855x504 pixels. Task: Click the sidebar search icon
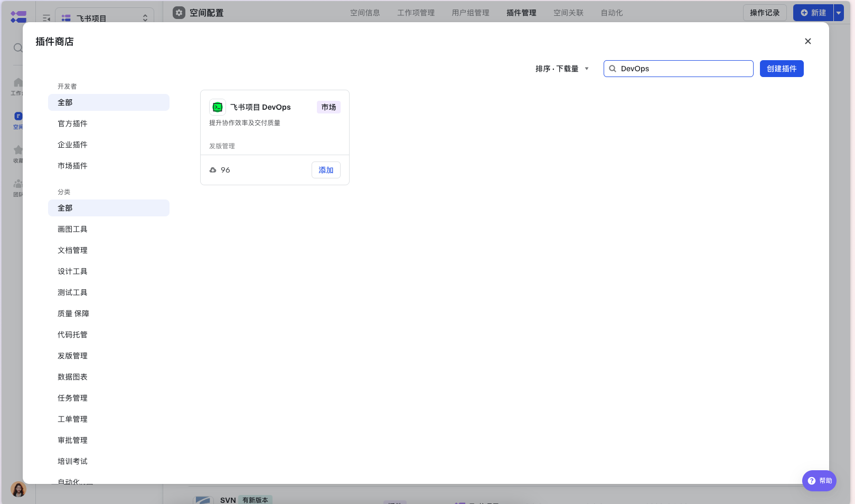tap(18, 48)
